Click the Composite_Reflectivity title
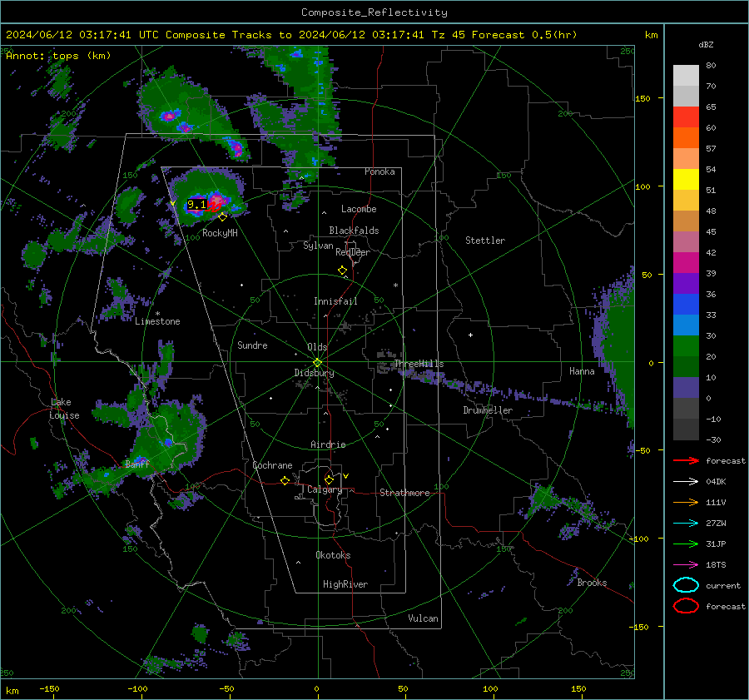Viewport: 749px width, 700px height. coord(374,12)
